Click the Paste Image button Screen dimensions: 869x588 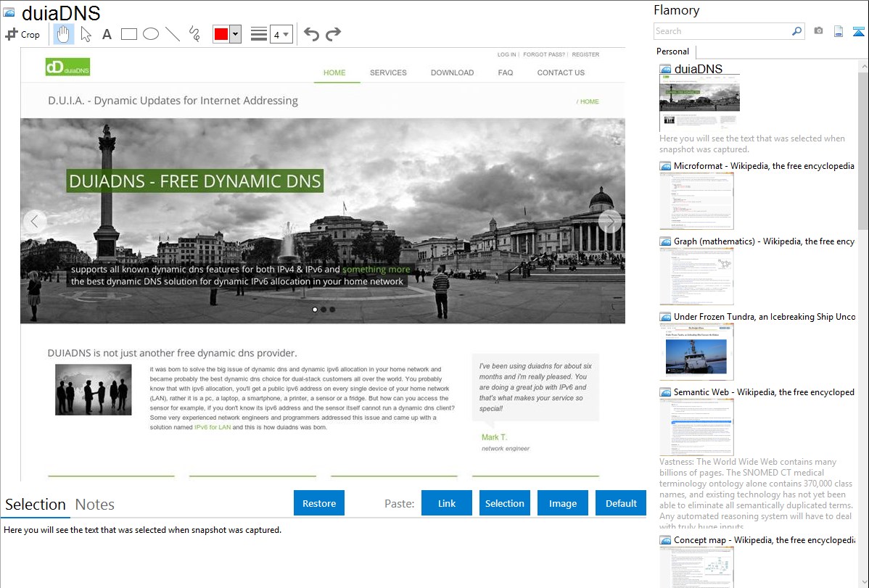point(562,502)
